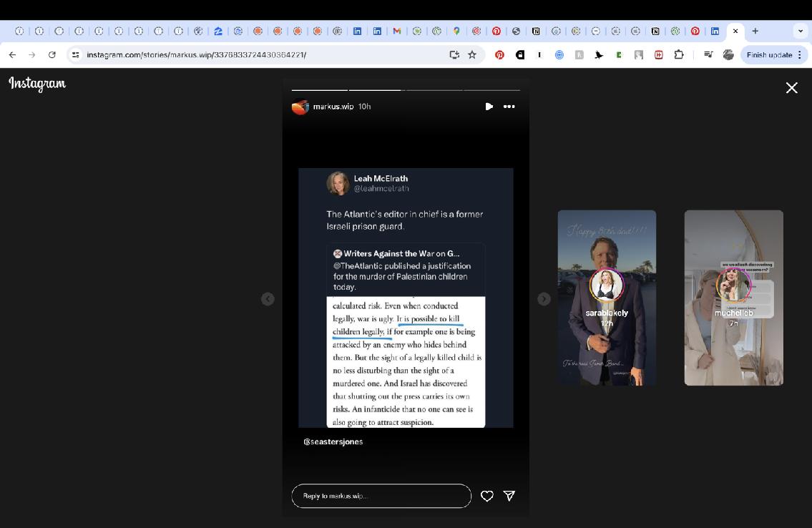Screen dimensions: 812x528
Task: Like the story with the heart icon
Action: (486, 496)
